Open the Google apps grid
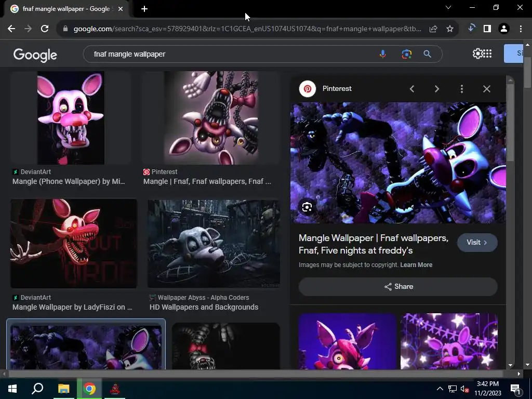The width and height of the screenshot is (532, 399). (487, 54)
